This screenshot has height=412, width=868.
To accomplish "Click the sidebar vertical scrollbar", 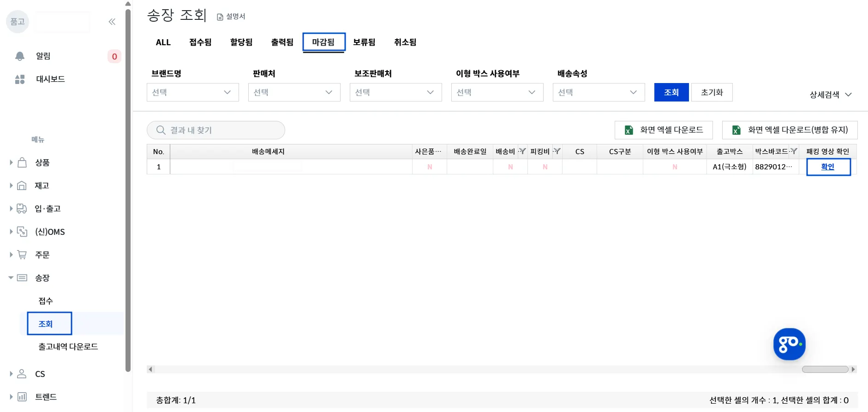I will tap(128, 190).
